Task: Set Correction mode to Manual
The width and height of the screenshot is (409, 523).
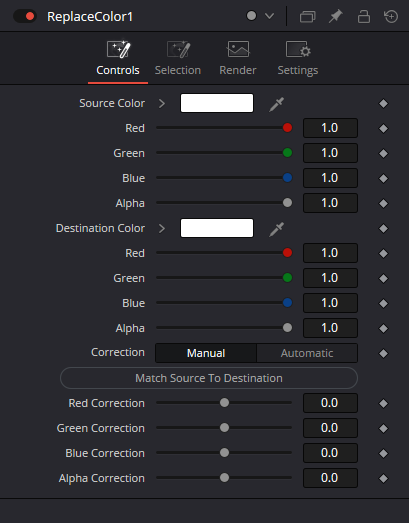Action: (206, 353)
